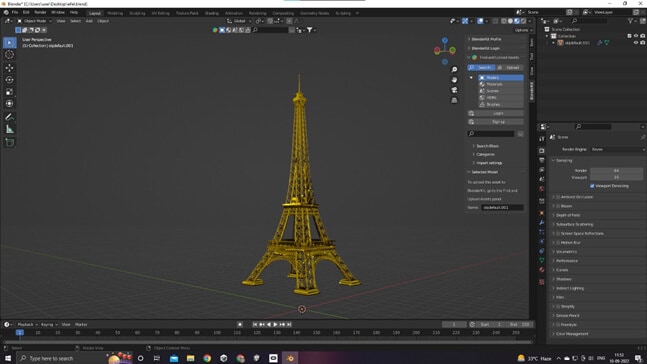Select the Measure tool

(9, 129)
